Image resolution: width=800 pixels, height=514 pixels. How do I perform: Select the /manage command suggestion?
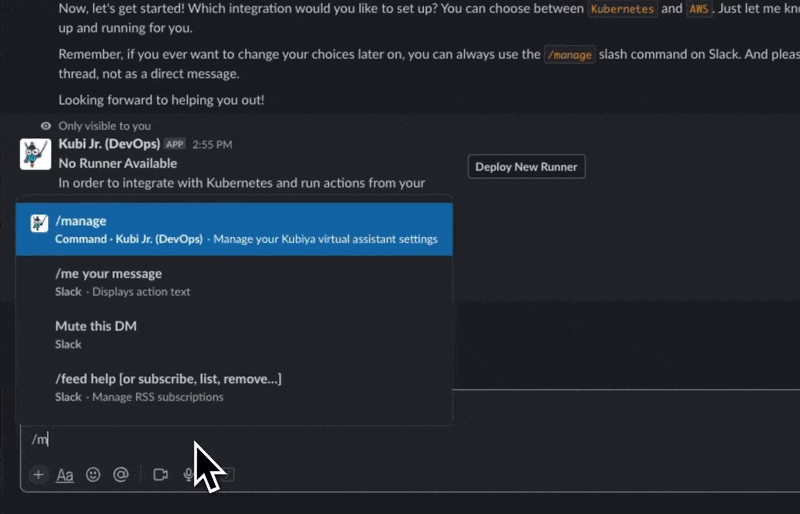point(235,229)
